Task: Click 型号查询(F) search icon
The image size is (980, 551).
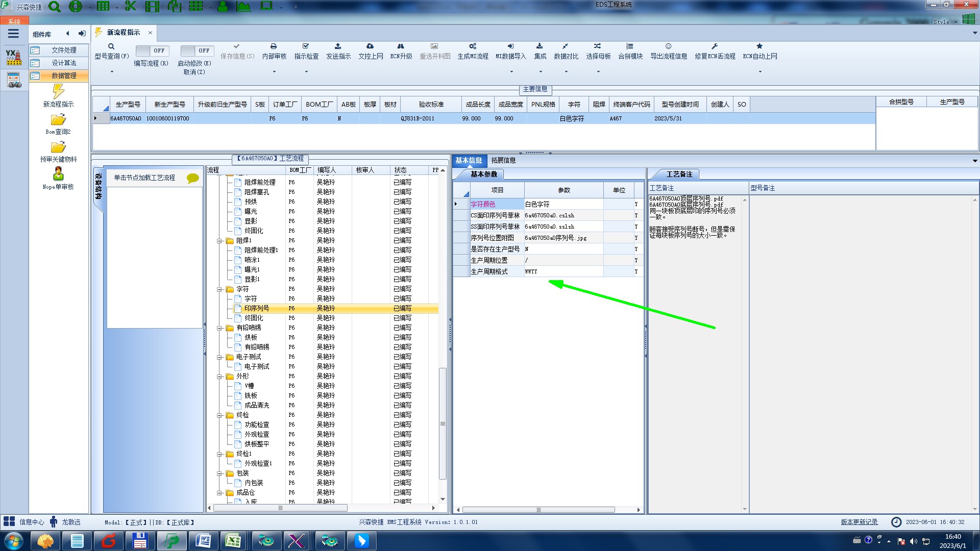Action: click(x=111, y=46)
